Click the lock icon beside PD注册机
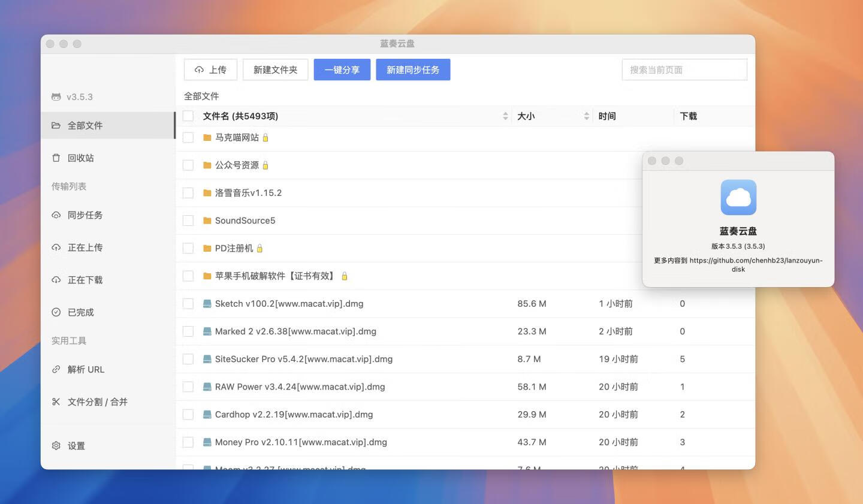 (x=259, y=248)
